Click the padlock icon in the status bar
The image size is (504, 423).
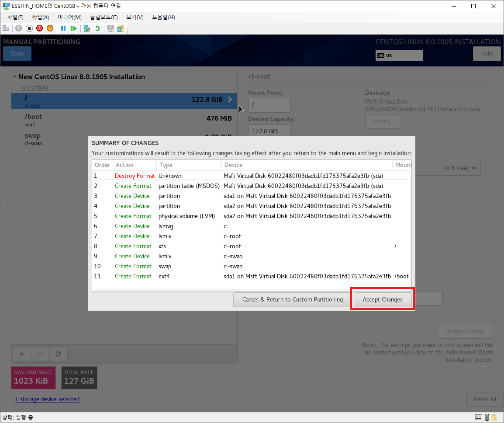pyautogui.click(x=494, y=417)
